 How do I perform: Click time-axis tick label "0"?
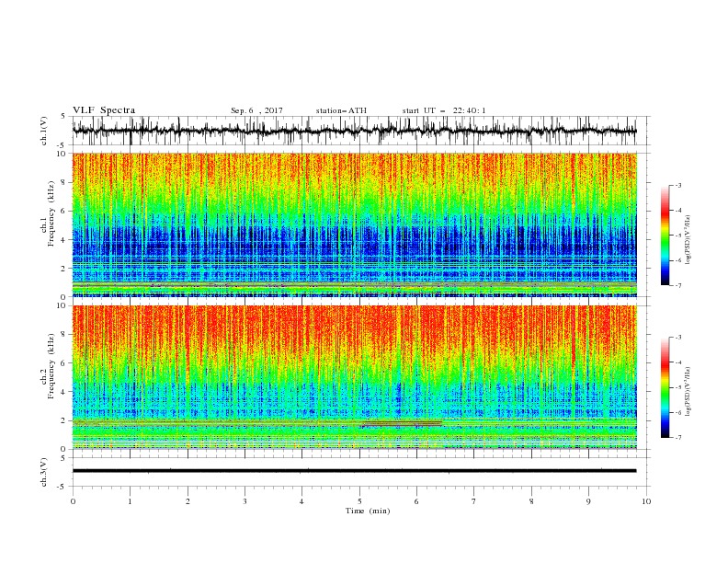point(73,501)
